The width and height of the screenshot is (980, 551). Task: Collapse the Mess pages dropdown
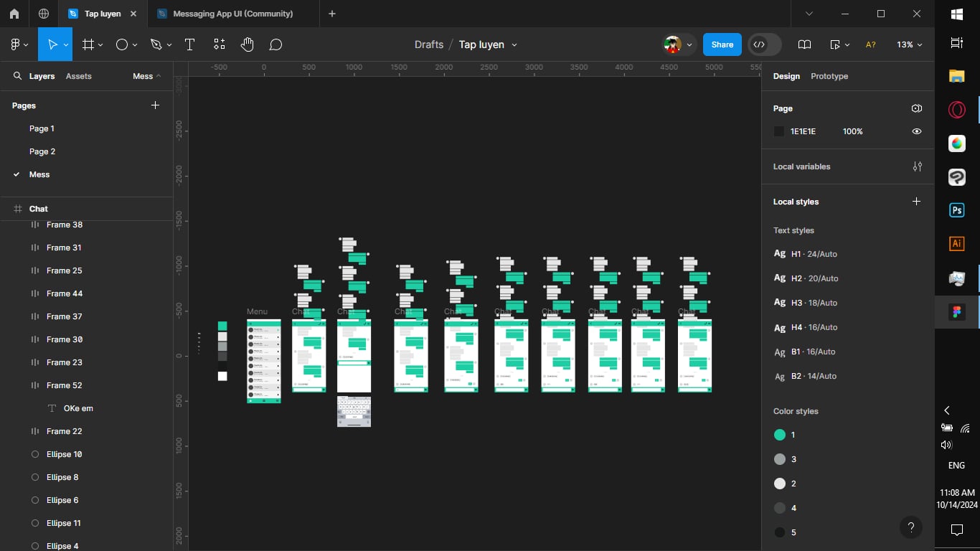coord(147,76)
